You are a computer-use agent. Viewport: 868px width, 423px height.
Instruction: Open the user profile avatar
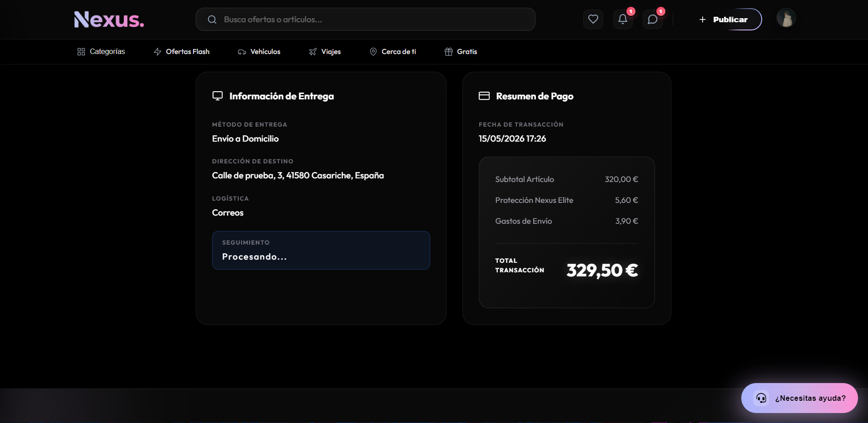pyautogui.click(x=786, y=19)
